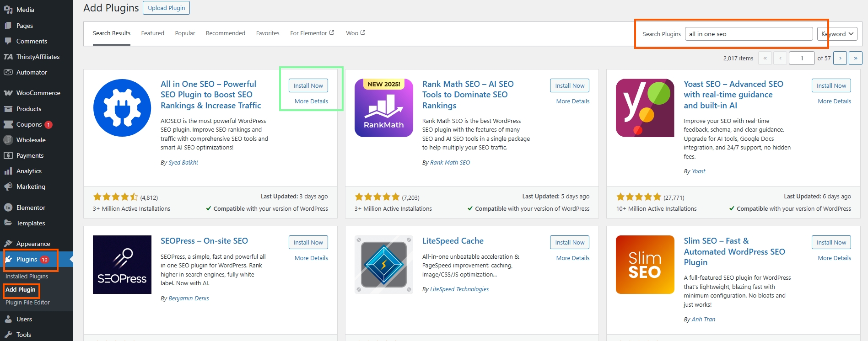The height and width of the screenshot is (341, 868).
Task: Open More Details for Yoast SEO
Action: pos(834,101)
